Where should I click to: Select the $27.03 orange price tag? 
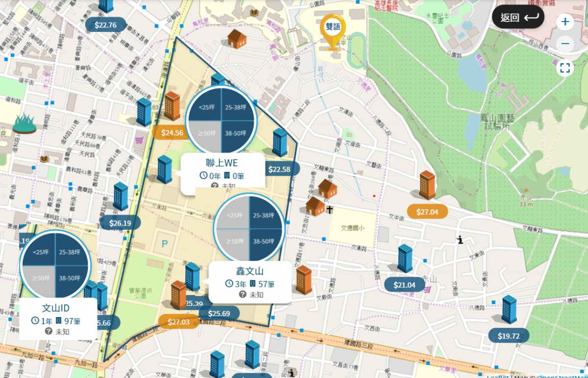tap(178, 322)
